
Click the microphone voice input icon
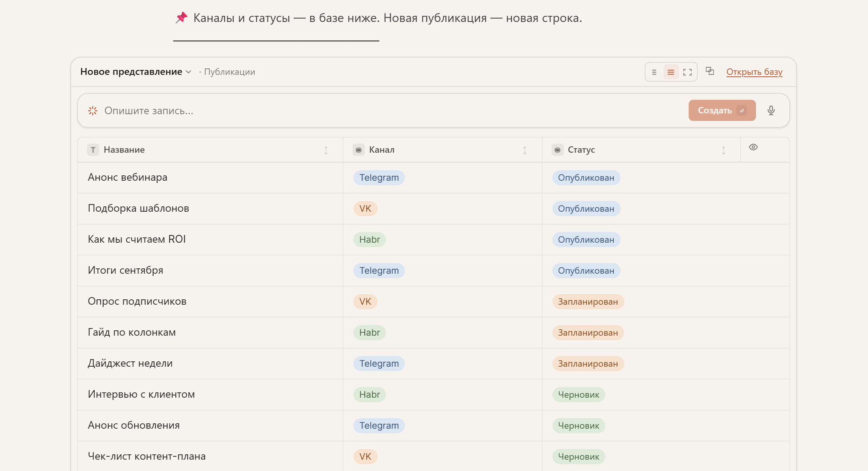point(771,110)
